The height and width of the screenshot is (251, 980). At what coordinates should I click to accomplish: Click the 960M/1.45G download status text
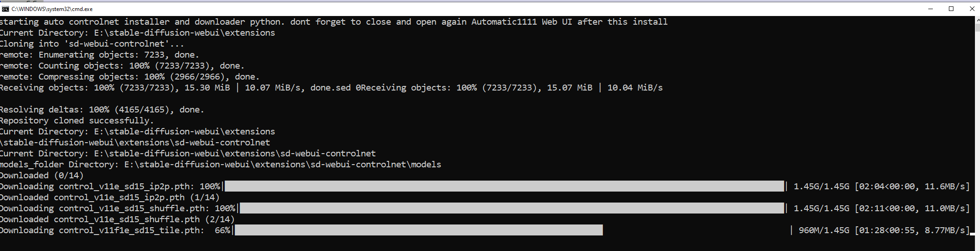(824, 230)
